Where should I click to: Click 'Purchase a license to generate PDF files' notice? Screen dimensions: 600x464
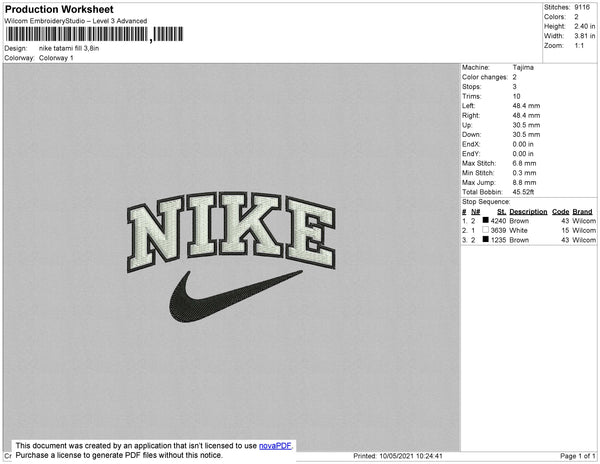[119, 455]
